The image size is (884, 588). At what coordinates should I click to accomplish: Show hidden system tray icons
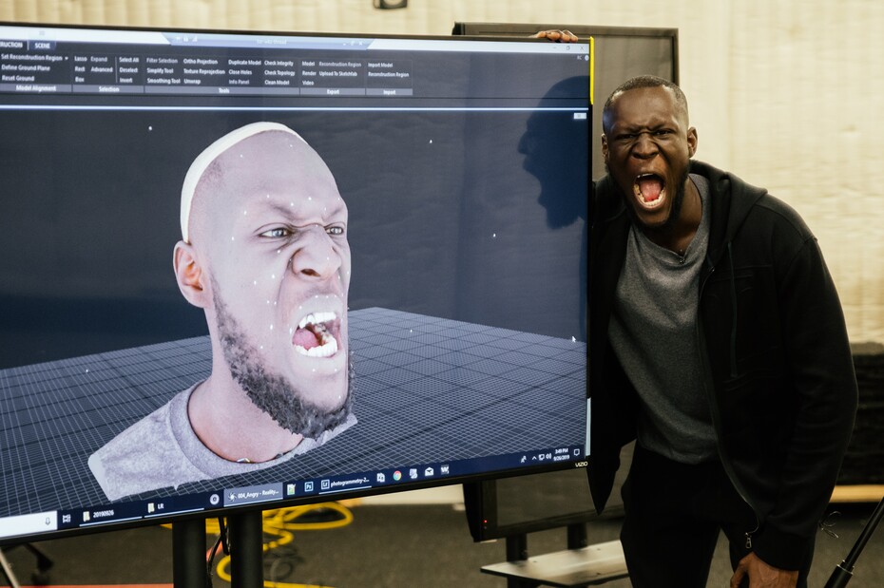(534, 459)
